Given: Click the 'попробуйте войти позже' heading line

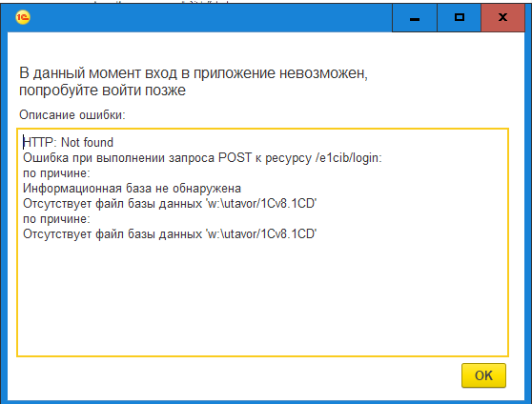Looking at the screenshot, I should pos(102,91).
